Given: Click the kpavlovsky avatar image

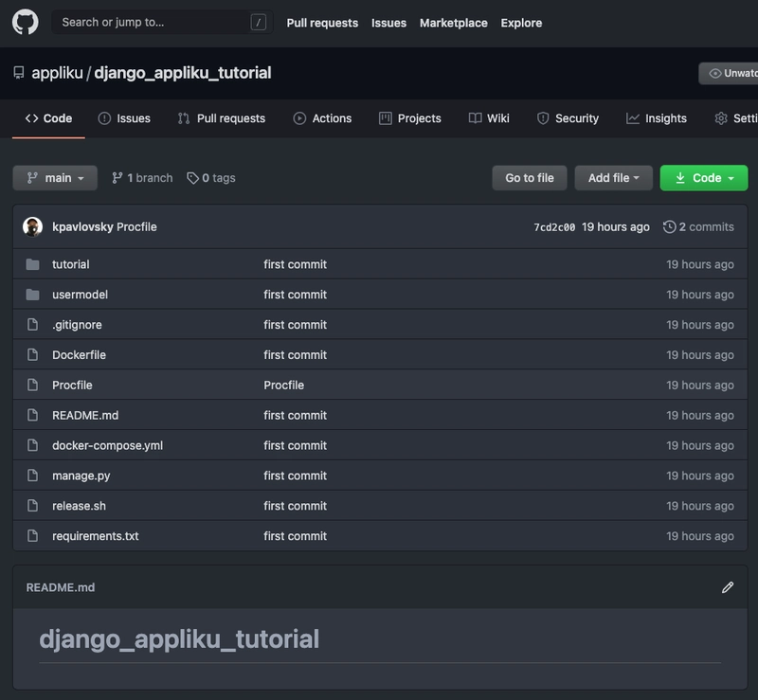Looking at the screenshot, I should point(32,226).
